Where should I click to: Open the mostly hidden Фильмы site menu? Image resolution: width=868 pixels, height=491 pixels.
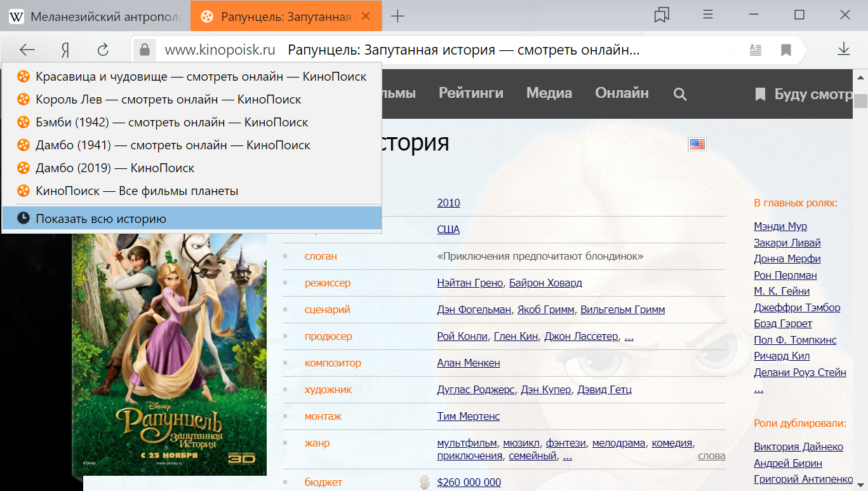(399, 93)
